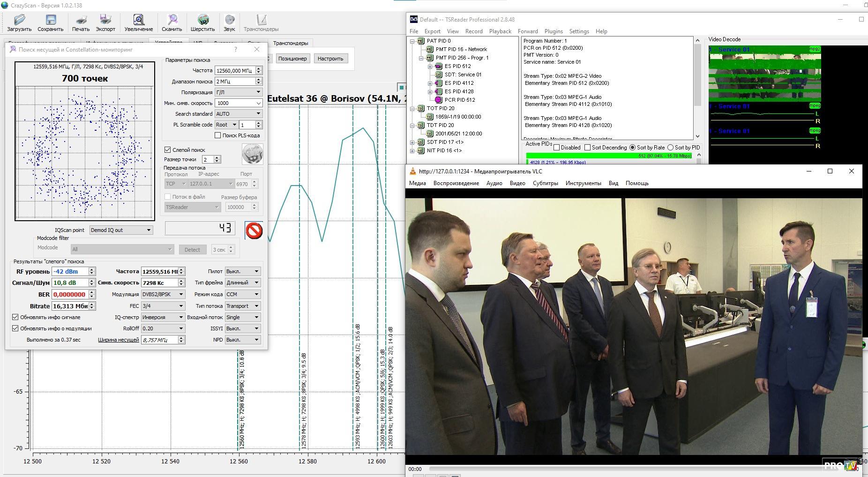The image size is (868, 477).
Task: Select the Sort by PID radio button
Action: tap(670, 148)
